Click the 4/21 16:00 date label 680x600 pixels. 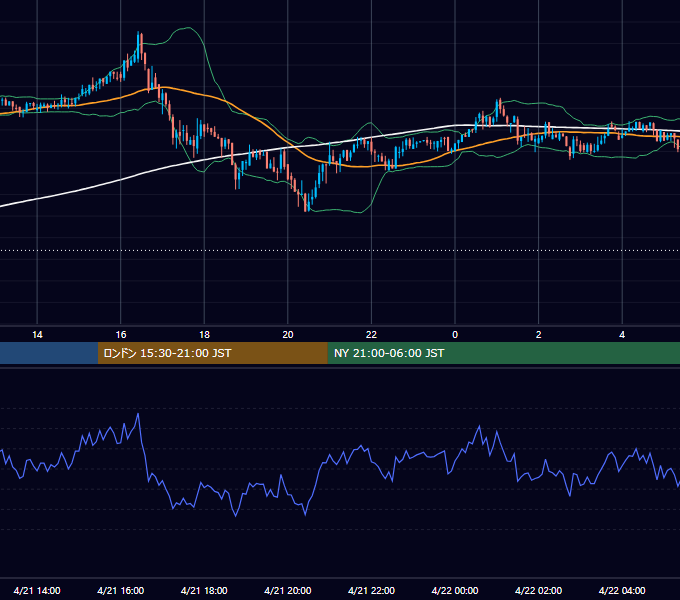click(x=121, y=590)
